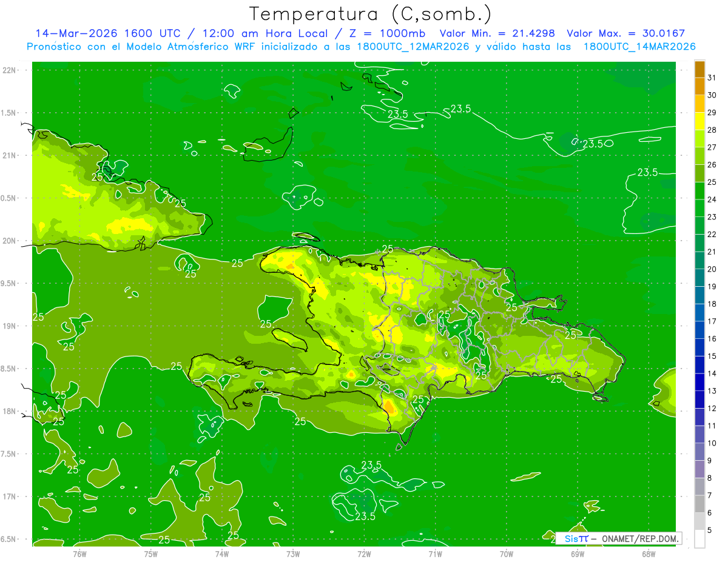Click the "30" colorbar scale value
Image resolution: width=728 pixels, height=562 pixels.
[x=712, y=95]
